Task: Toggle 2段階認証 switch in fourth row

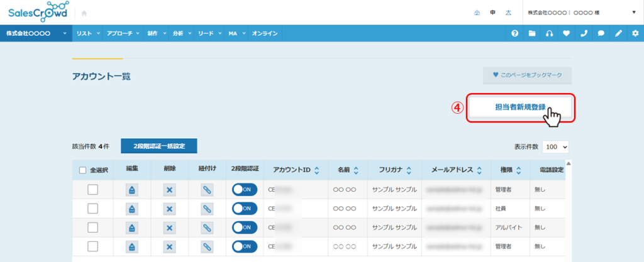Action: (x=244, y=246)
